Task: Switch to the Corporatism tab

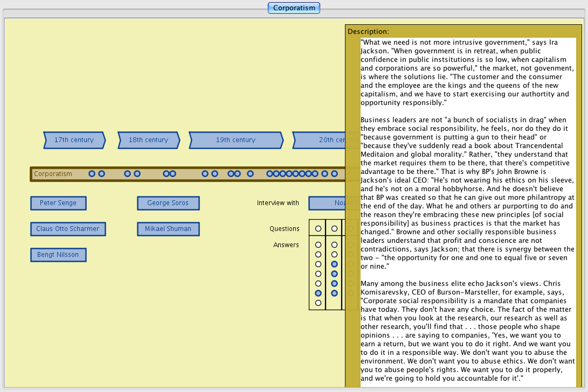Action: [294, 8]
